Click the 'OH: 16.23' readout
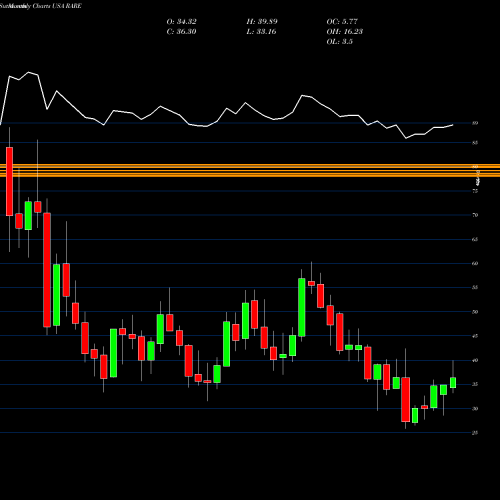The image size is (500, 500). (x=345, y=32)
